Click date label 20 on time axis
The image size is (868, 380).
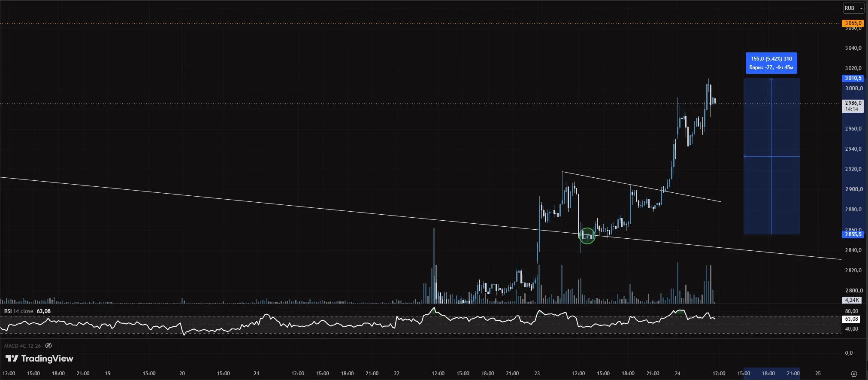pos(182,374)
